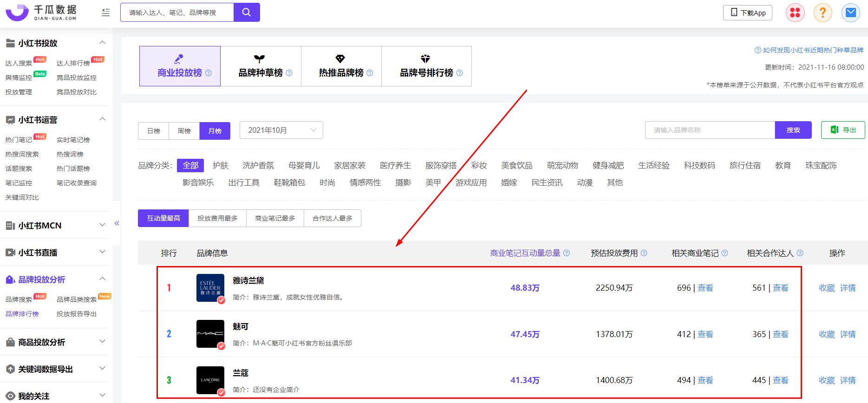Click help icon next to 预估投放费用
Image resolution: width=868 pixels, height=403 pixels.
click(x=644, y=253)
